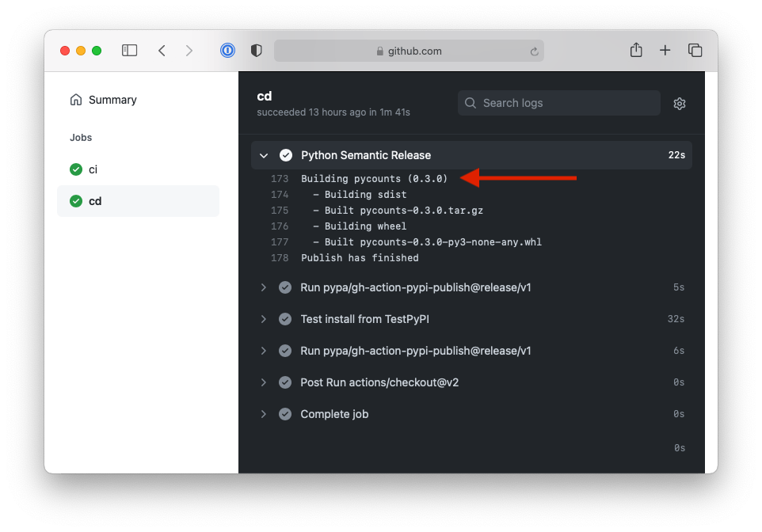Click the Share icon in toolbar
The width and height of the screenshot is (762, 532).
click(635, 51)
